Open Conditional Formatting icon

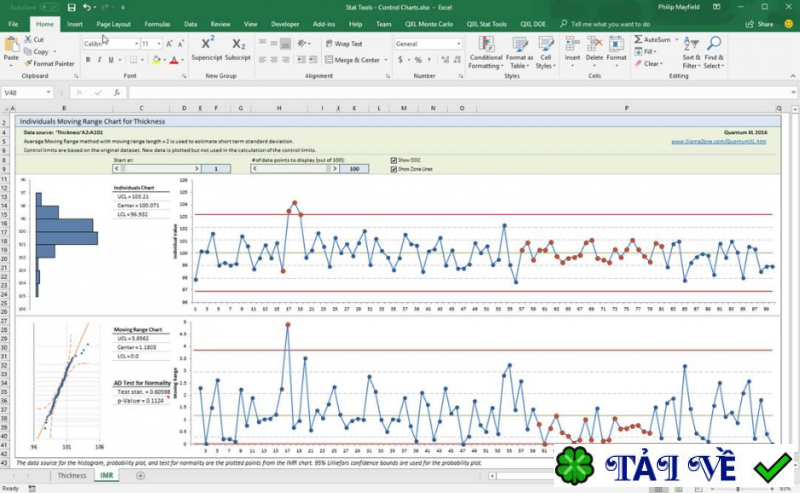pyautogui.click(x=486, y=44)
